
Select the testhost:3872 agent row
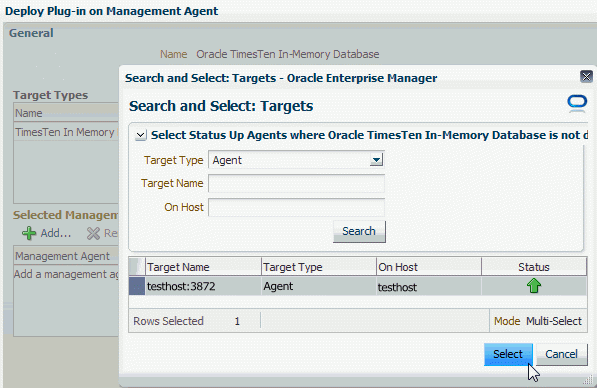358,286
